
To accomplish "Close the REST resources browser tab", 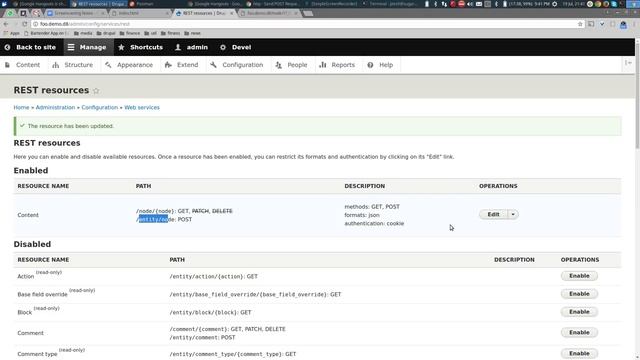I will [x=231, y=13].
